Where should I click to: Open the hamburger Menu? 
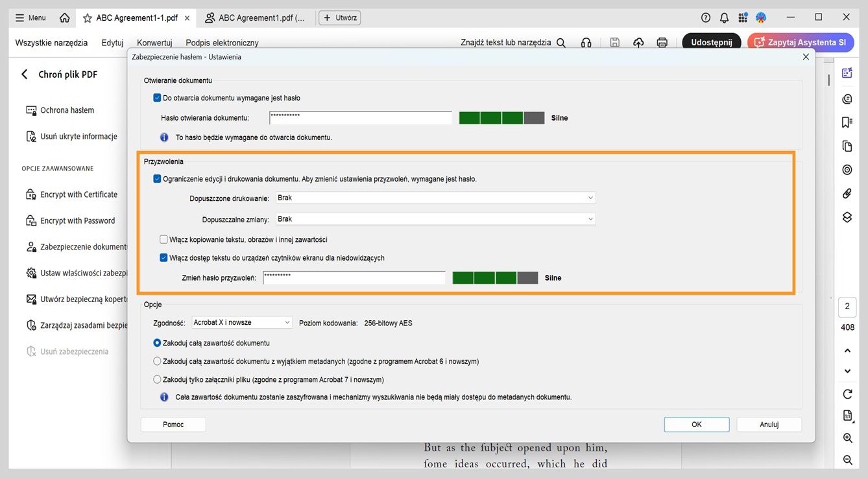tap(30, 18)
